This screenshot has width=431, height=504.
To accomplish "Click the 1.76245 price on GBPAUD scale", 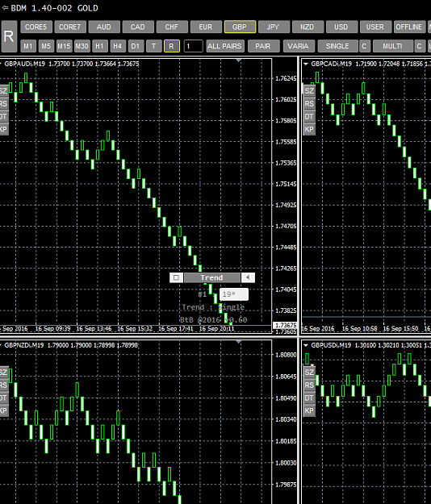I will (x=286, y=78).
